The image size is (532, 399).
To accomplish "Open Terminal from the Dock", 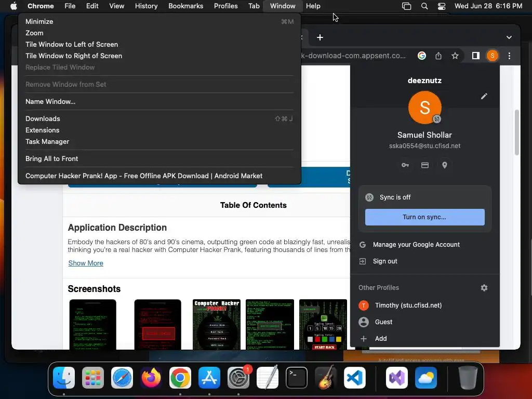I will 297,378.
